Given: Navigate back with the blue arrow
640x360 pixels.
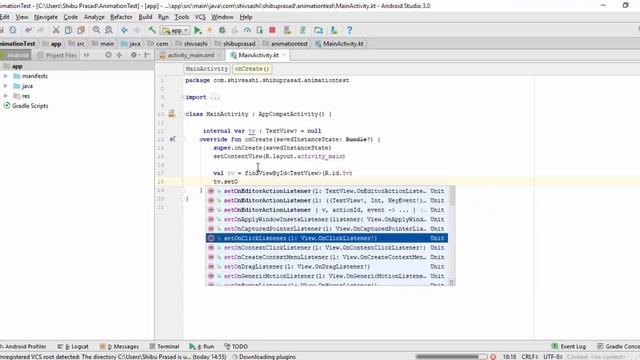Looking at the screenshot, I should click(x=124, y=30).
